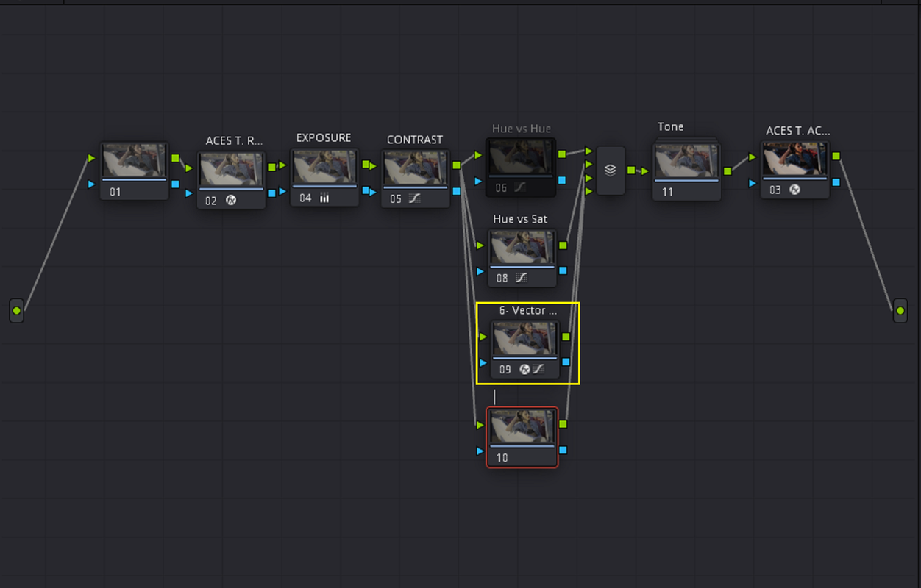Viewport: 921px width, 588px height.
Task: Click blue key output of Hue vs Sat node
Action: click(x=563, y=271)
